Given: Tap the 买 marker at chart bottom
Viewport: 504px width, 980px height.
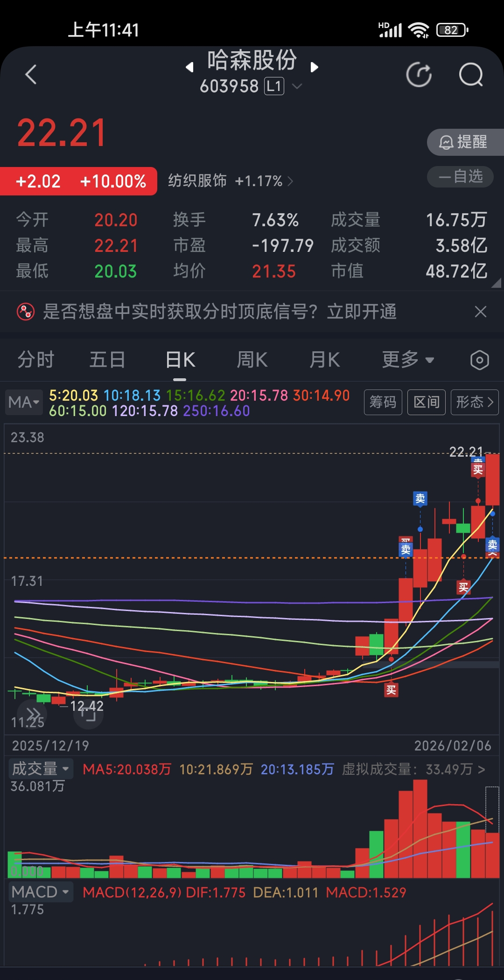Looking at the screenshot, I should point(391,690).
